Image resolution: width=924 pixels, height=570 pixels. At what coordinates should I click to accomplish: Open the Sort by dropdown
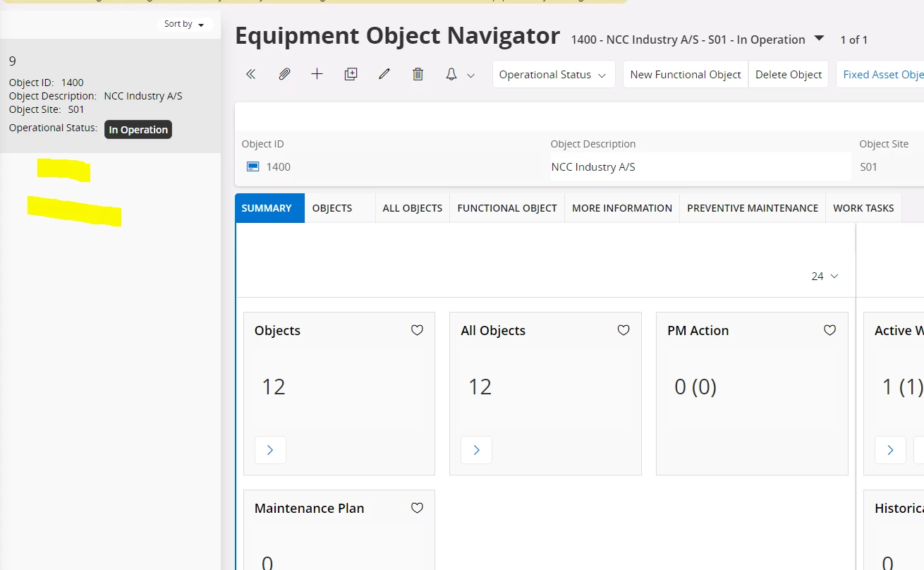(x=184, y=24)
